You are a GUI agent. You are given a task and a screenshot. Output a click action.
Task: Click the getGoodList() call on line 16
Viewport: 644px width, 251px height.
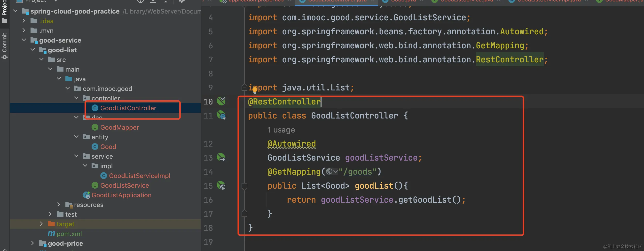429,200
